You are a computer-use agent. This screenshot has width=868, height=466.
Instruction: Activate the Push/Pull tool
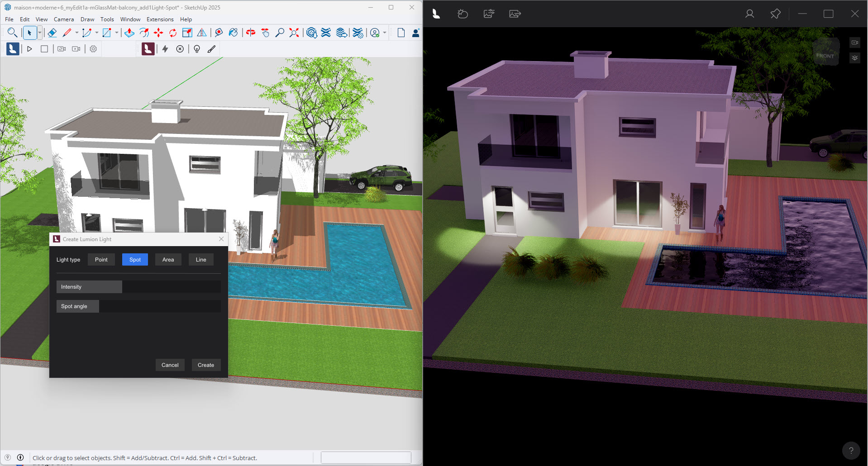coord(129,33)
